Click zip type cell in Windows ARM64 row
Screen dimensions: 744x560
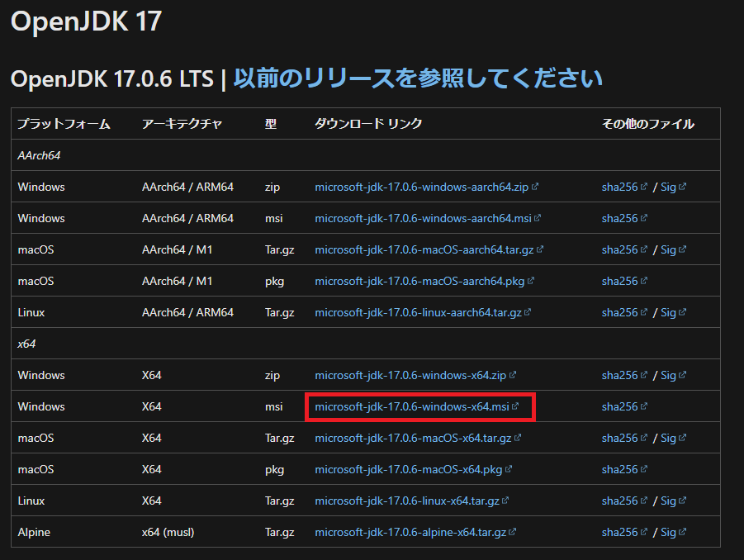coord(272,187)
